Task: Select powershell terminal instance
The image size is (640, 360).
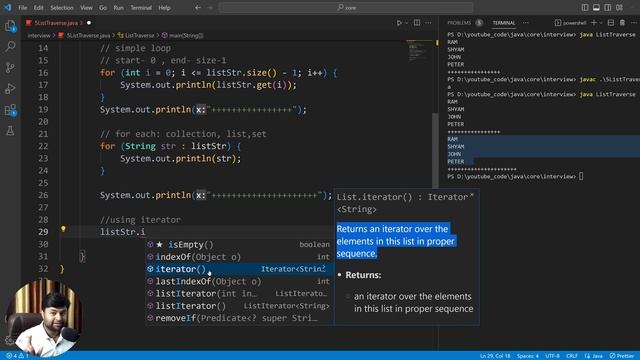Action: (571, 23)
